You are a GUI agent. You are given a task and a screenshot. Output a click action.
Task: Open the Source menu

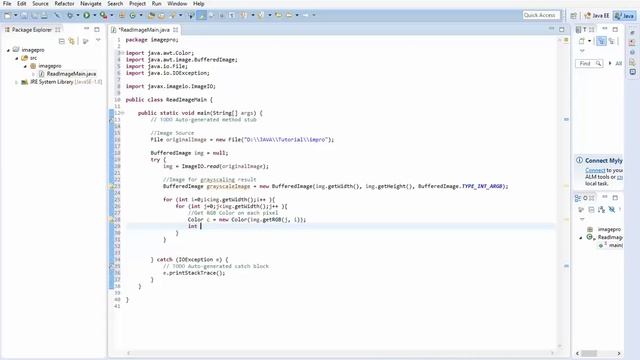click(x=40, y=4)
